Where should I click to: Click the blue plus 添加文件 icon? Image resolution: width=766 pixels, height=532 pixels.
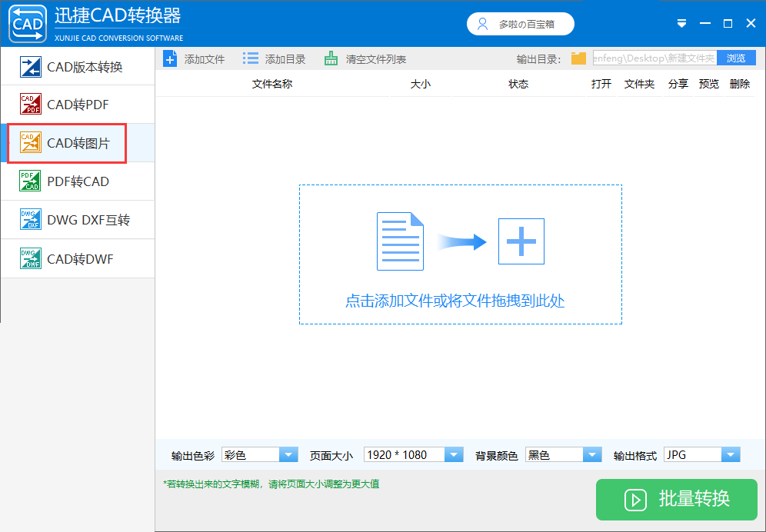pos(169,59)
